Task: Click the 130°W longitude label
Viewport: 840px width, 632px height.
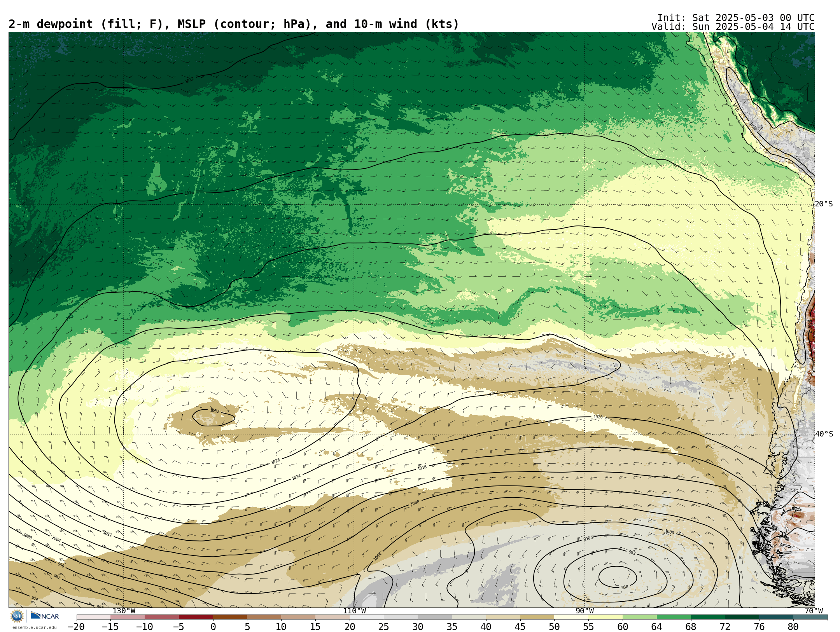Action: 124,611
